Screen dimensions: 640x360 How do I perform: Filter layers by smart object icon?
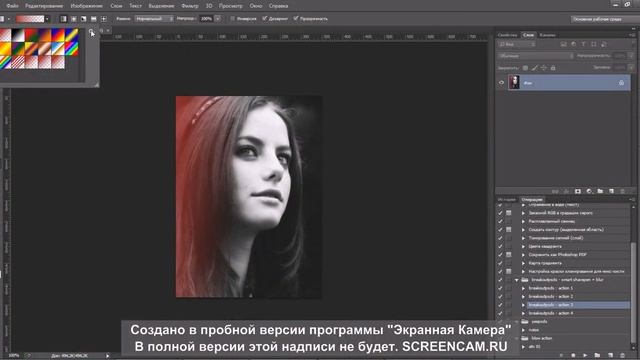[x=603, y=44]
